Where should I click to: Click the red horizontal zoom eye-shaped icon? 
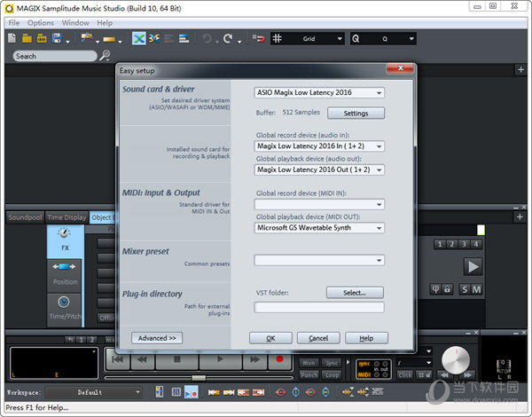(x=280, y=392)
